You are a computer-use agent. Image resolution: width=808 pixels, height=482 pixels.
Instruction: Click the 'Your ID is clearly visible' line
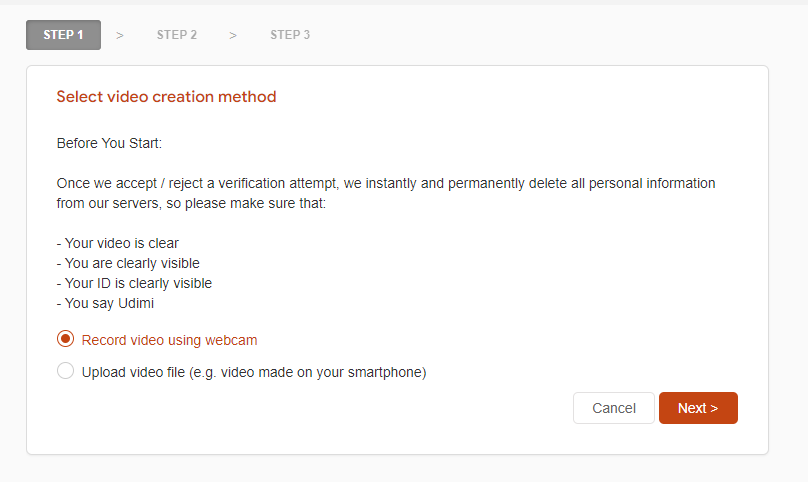point(134,283)
